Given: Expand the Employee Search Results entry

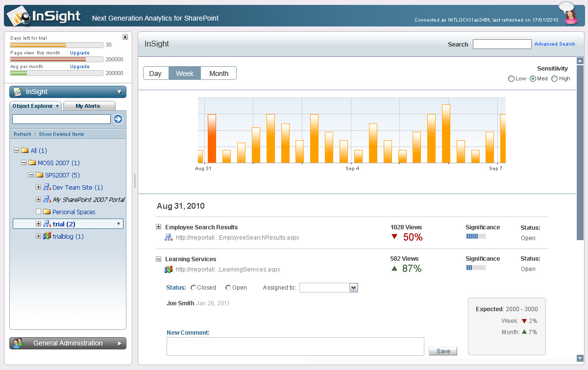Looking at the screenshot, I should 158,227.
